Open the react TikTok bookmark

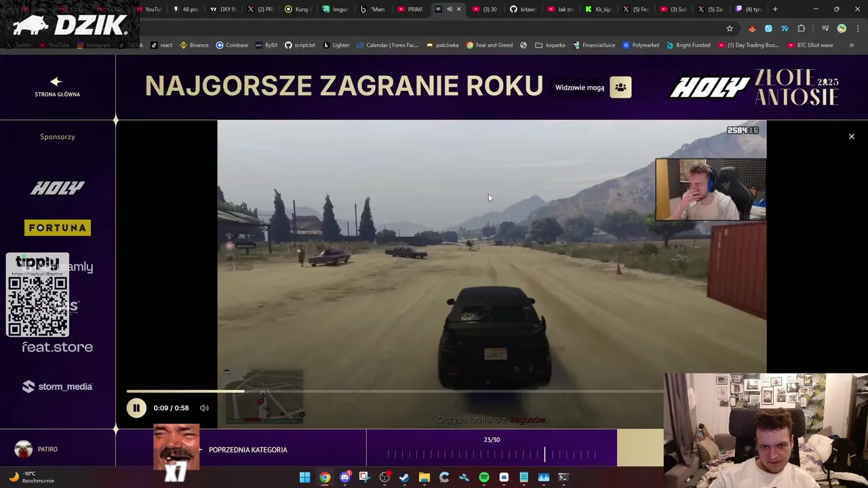point(161,45)
